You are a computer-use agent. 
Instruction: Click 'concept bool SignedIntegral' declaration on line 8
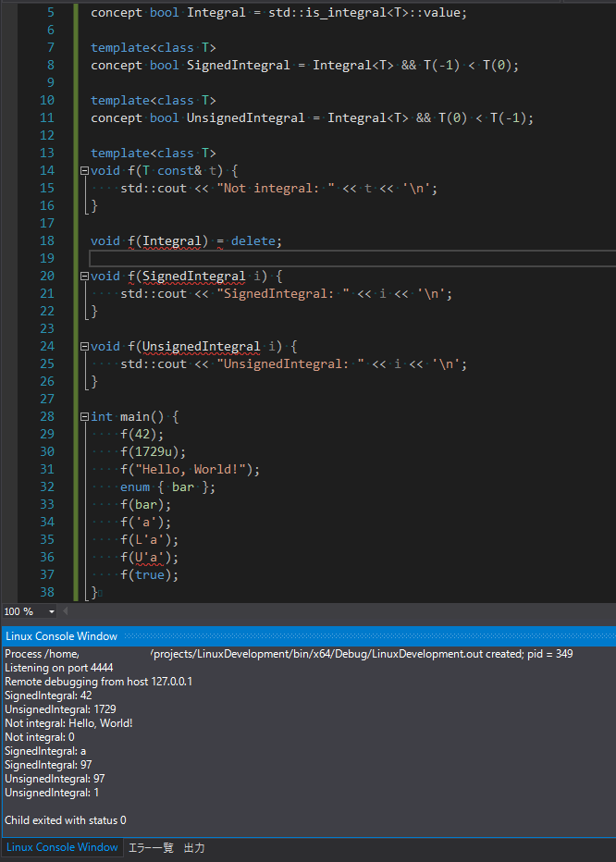(x=191, y=65)
